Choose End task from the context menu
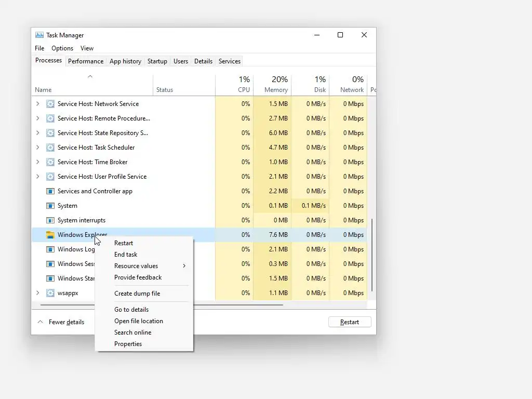The image size is (532, 399). coord(144,255)
